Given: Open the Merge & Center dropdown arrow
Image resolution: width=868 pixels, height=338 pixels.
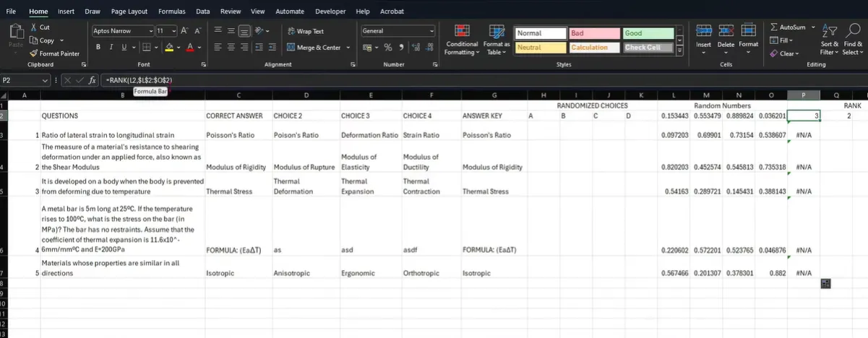Looking at the screenshot, I should (349, 48).
